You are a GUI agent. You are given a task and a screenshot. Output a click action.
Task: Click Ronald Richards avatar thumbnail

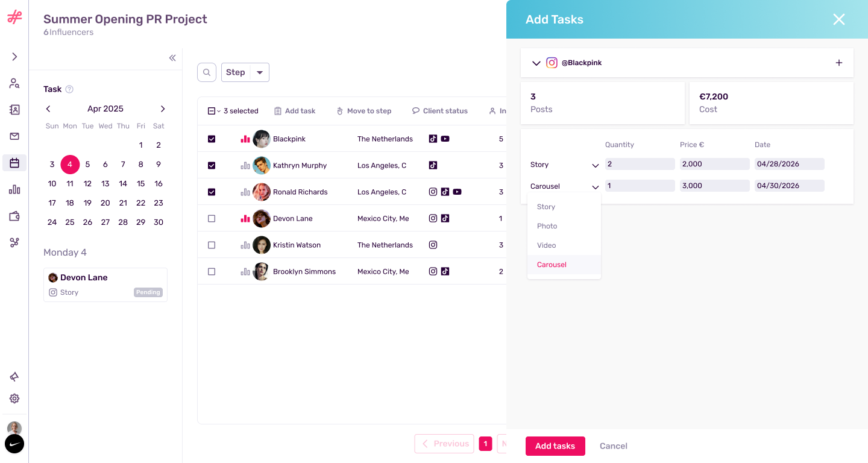coord(262,192)
